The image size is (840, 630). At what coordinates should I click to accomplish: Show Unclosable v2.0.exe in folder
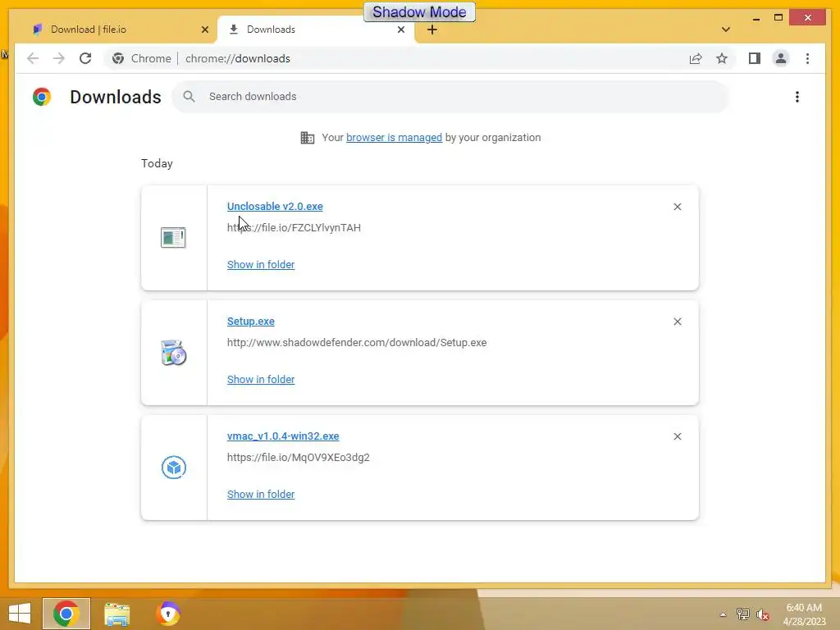click(x=261, y=265)
